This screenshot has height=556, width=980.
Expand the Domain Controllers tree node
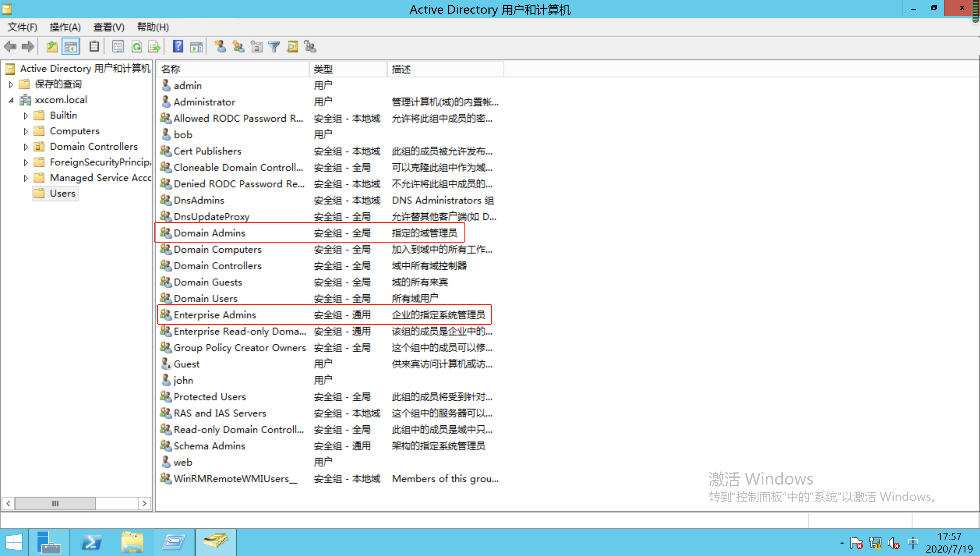point(26,147)
